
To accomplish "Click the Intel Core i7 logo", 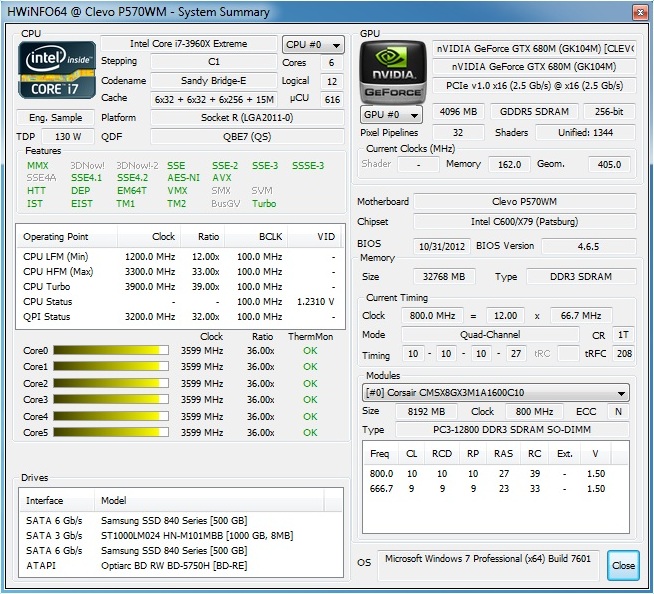I will 57,70.
